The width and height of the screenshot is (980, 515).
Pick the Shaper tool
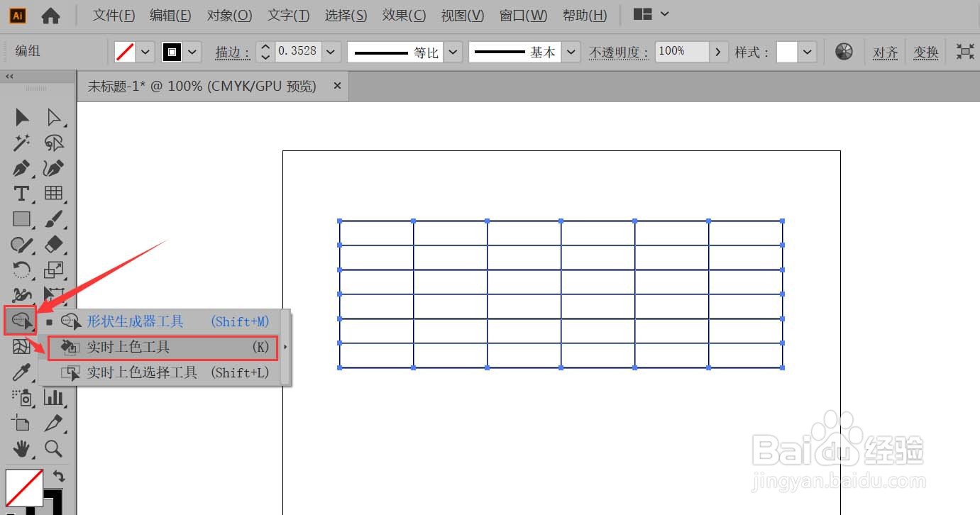(22, 245)
